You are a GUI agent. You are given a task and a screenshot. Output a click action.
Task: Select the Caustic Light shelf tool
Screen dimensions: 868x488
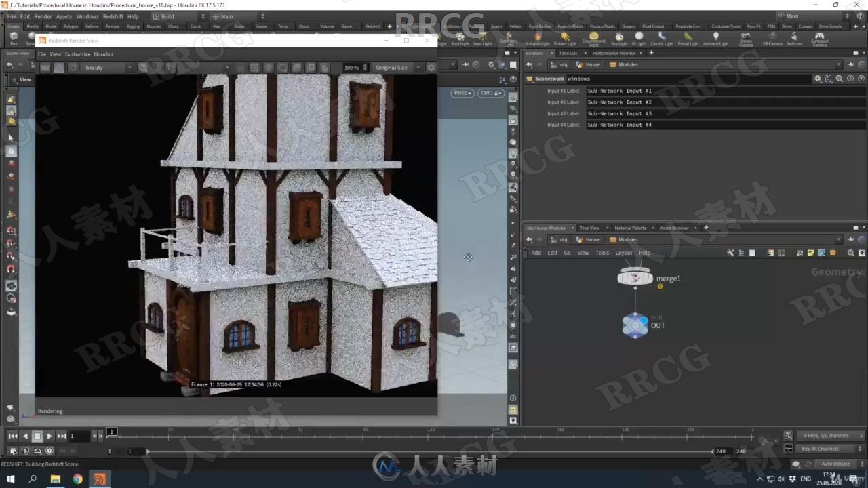pyautogui.click(x=662, y=39)
